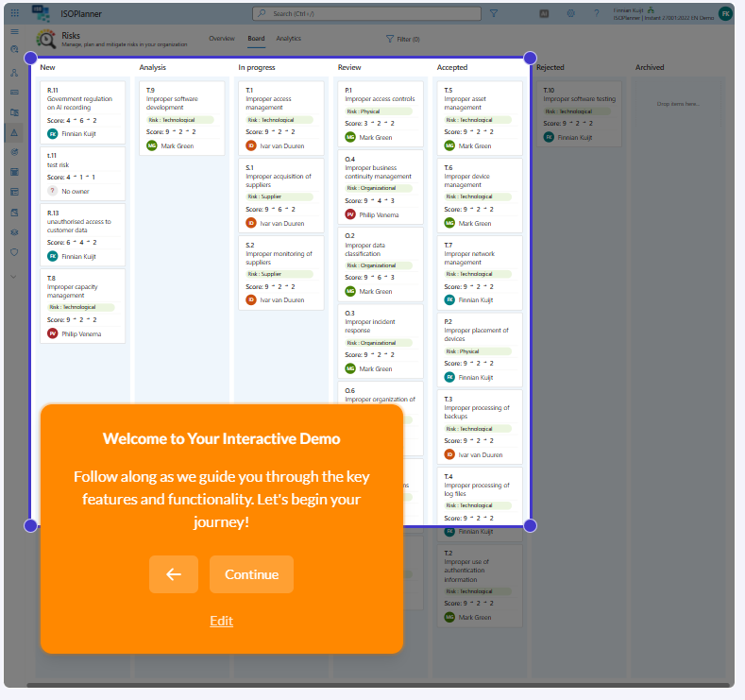
Task: Open T.2 Improper use of authentication card
Action: point(480,586)
